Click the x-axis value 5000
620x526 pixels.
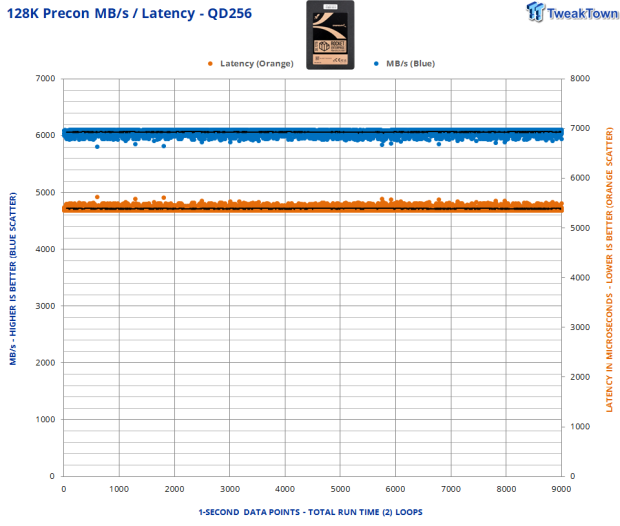pos(340,489)
